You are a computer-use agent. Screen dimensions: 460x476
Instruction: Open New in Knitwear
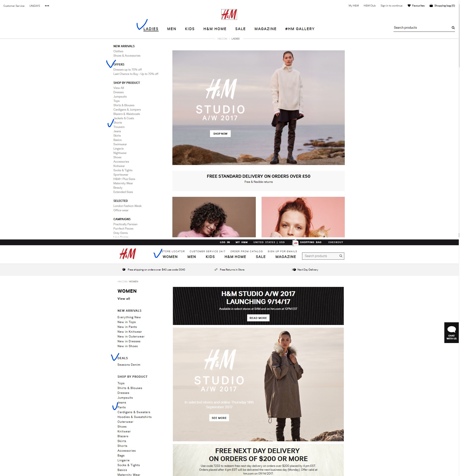coord(129,332)
